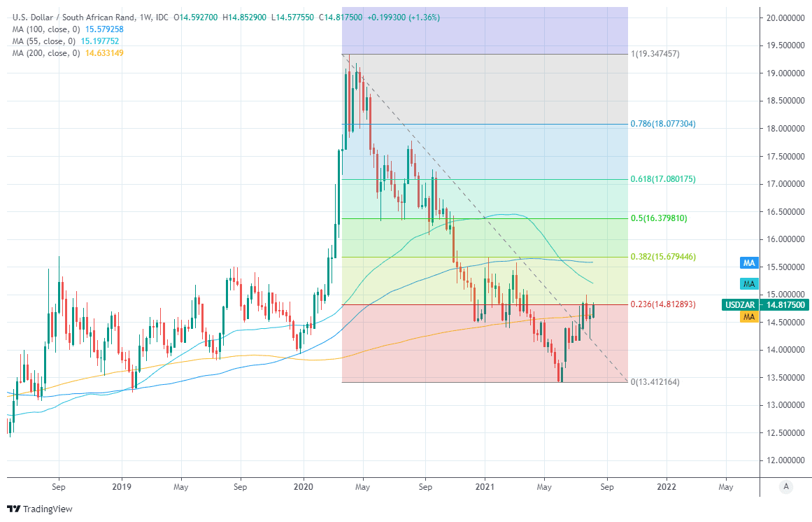This screenshot has width=812, height=522.
Task: Select the 0.5 Fibonacci level label
Action: [659, 218]
